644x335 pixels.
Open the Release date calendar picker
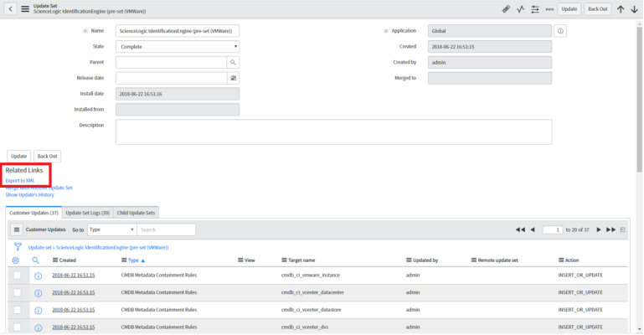(234, 78)
